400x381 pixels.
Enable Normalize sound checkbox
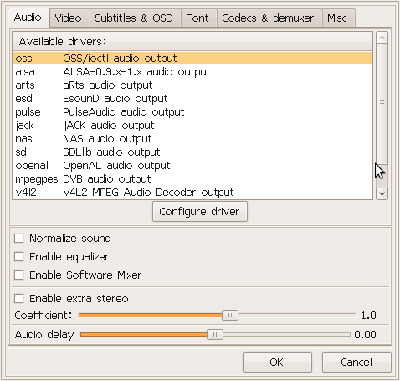point(19,238)
